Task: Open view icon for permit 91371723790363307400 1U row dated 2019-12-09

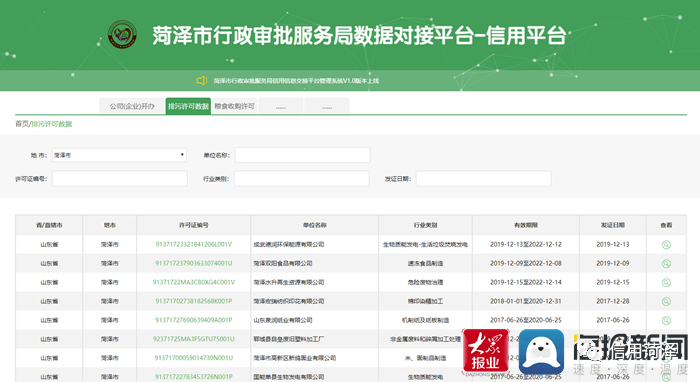Action: click(666, 263)
